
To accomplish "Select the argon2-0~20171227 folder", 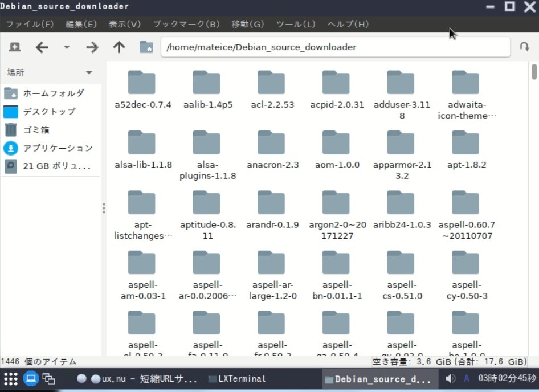I will pyautogui.click(x=337, y=215).
